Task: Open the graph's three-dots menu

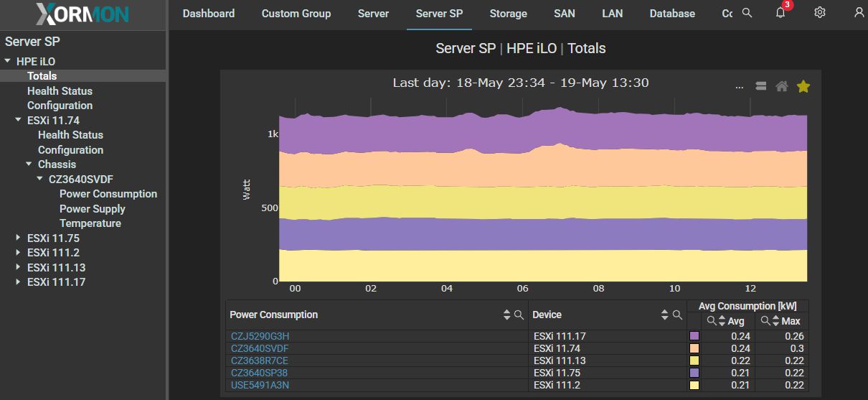Action: coord(740,87)
